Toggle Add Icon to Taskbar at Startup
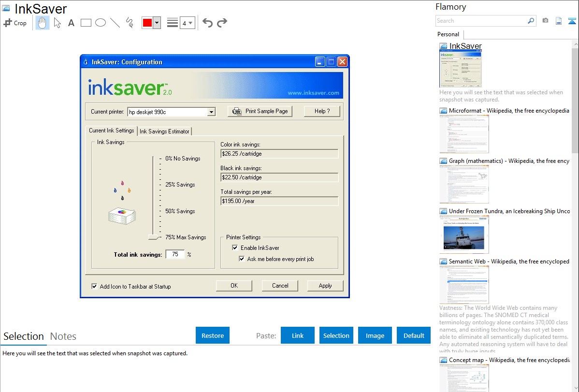Viewport: 579px width, 392px height. [94, 286]
